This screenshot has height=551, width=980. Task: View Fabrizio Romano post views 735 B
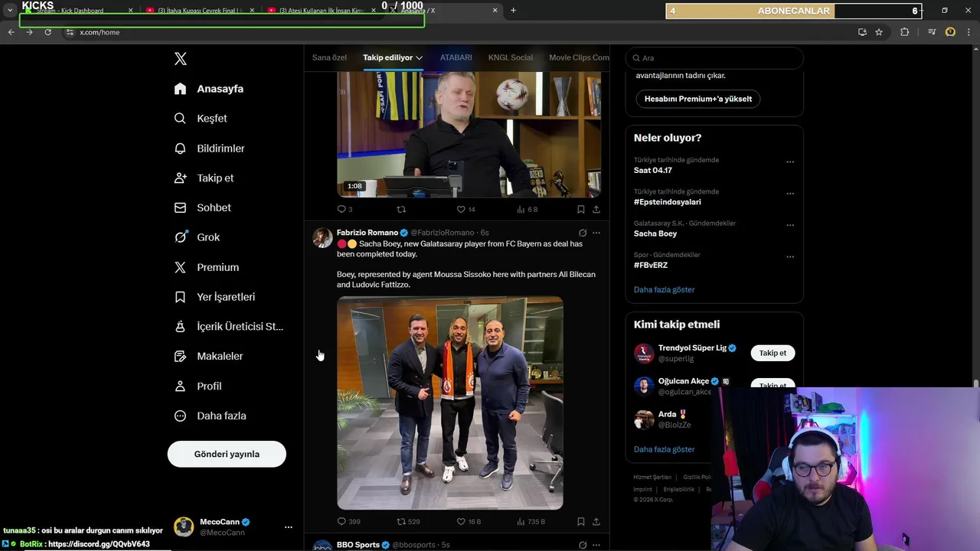pyautogui.click(x=531, y=521)
